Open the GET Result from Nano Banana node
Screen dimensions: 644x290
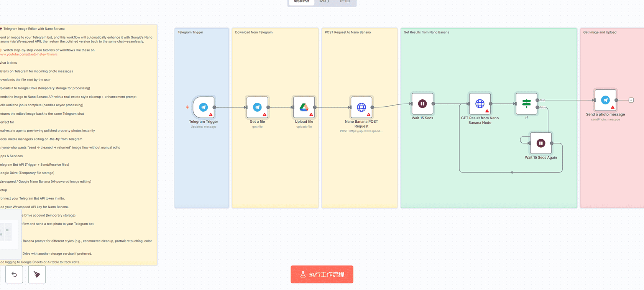(480, 104)
